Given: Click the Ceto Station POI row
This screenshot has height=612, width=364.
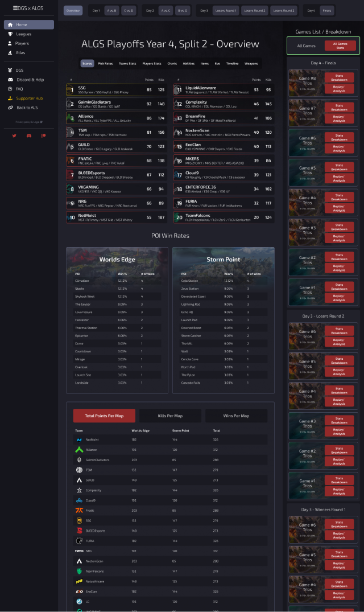Looking at the screenshot, I should [x=224, y=281].
